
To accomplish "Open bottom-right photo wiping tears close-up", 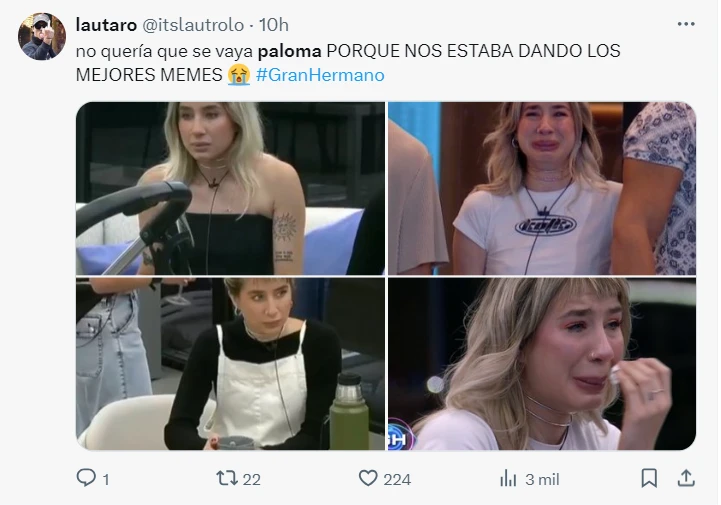I will 542,364.
